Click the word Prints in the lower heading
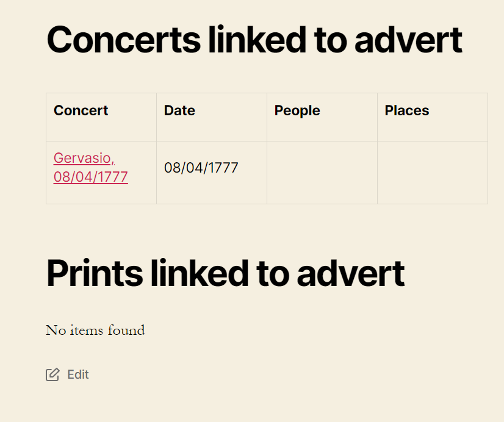The image size is (504, 422). [95, 273]
